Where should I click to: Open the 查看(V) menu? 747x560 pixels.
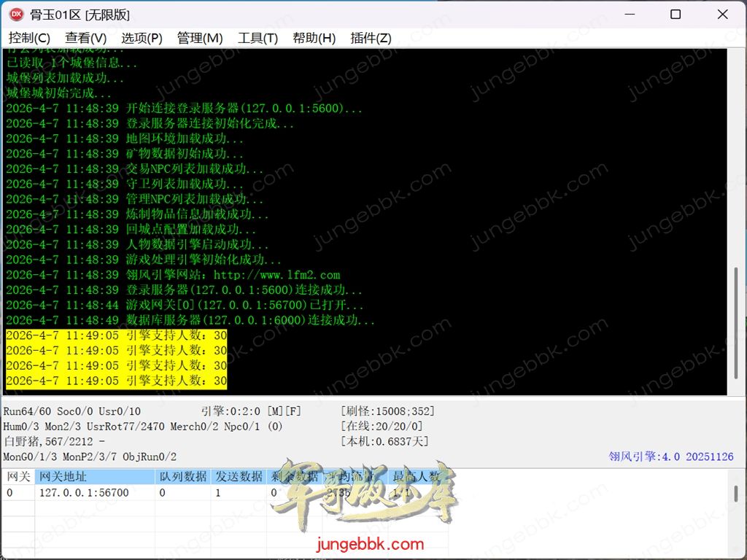85,38
